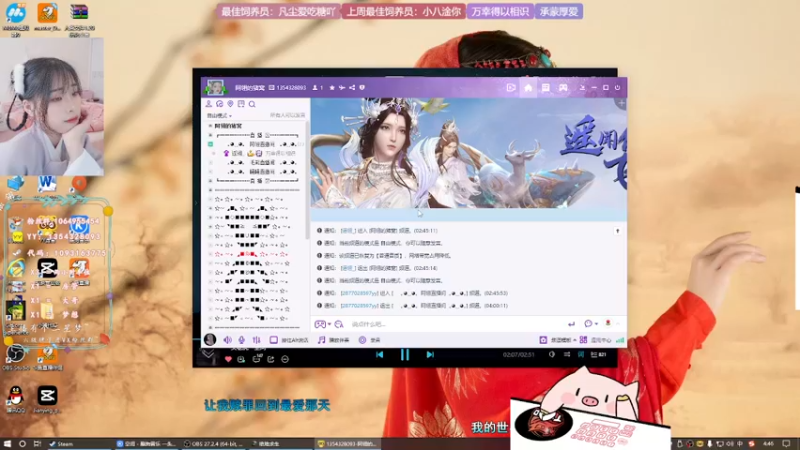Screen dimensions: 800x450
Task: Click the recording button in the bottom bar
Action: [x=370, y=340]
